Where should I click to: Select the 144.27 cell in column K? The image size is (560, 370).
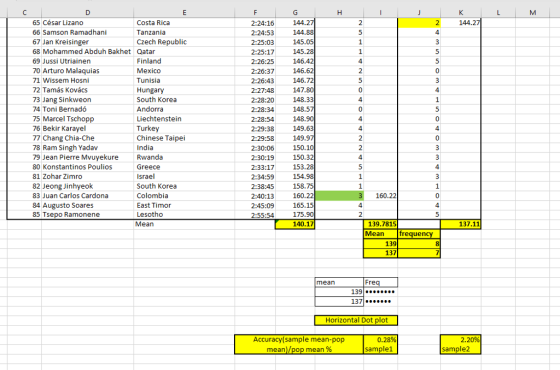461,23
